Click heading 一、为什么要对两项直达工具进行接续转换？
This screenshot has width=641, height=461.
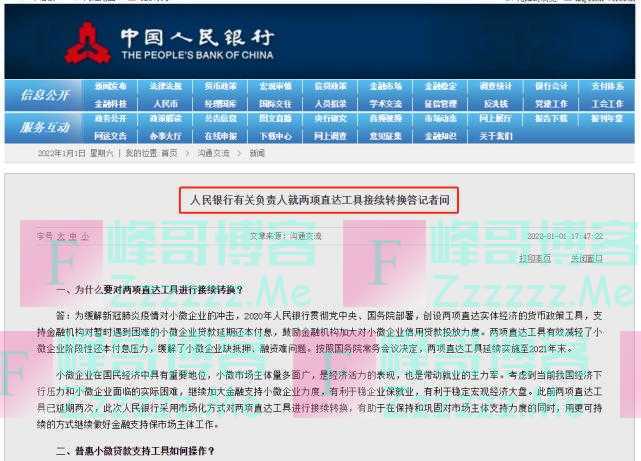(150, 290)
